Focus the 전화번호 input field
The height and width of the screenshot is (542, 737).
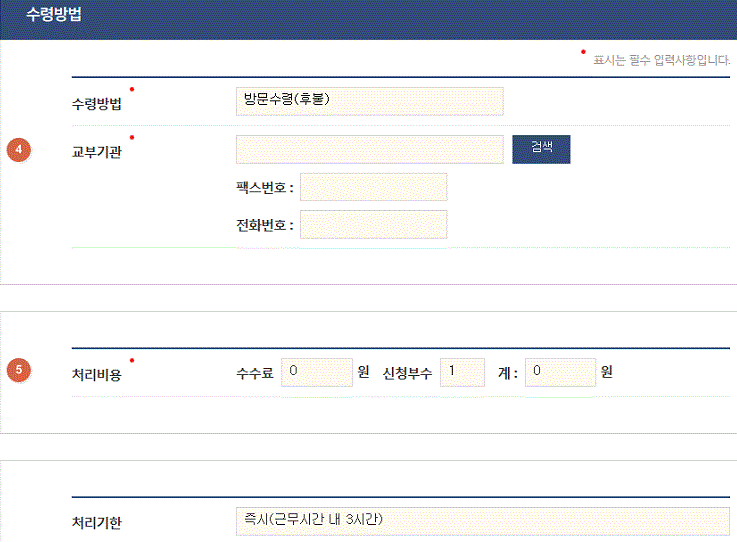pos(374,225)
